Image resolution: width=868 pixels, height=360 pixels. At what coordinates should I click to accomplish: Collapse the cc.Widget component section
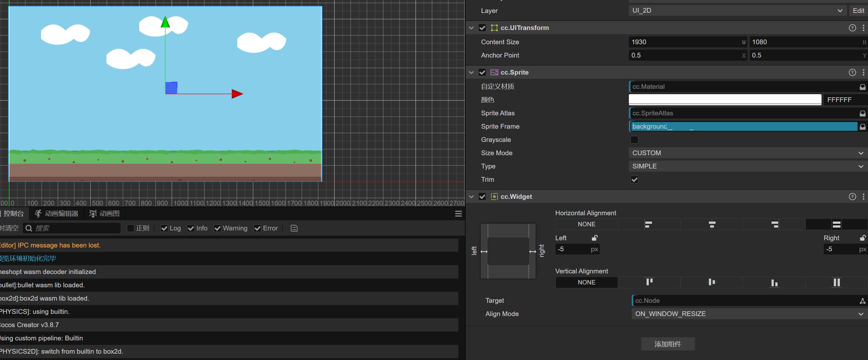(x=471, y=197)
